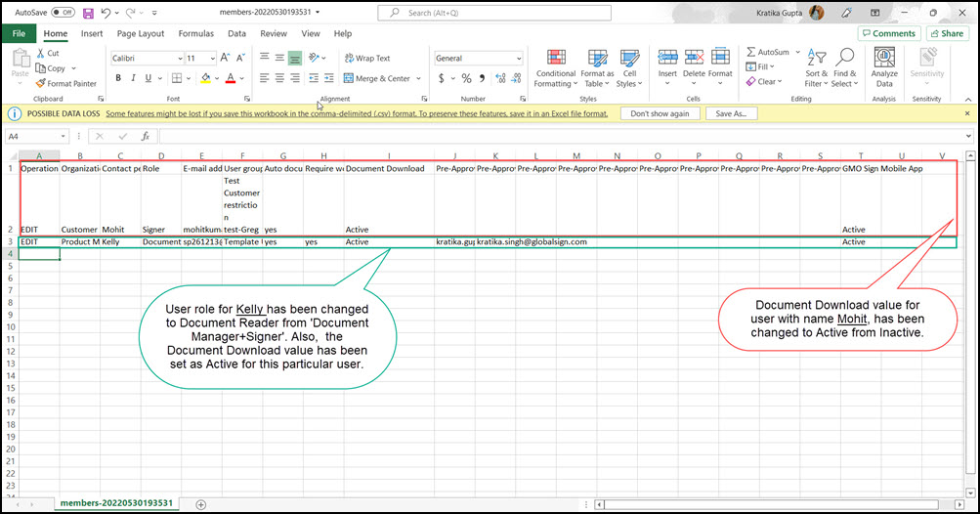Open the File tab
This screenshot has width=980, height=514.
19,34
